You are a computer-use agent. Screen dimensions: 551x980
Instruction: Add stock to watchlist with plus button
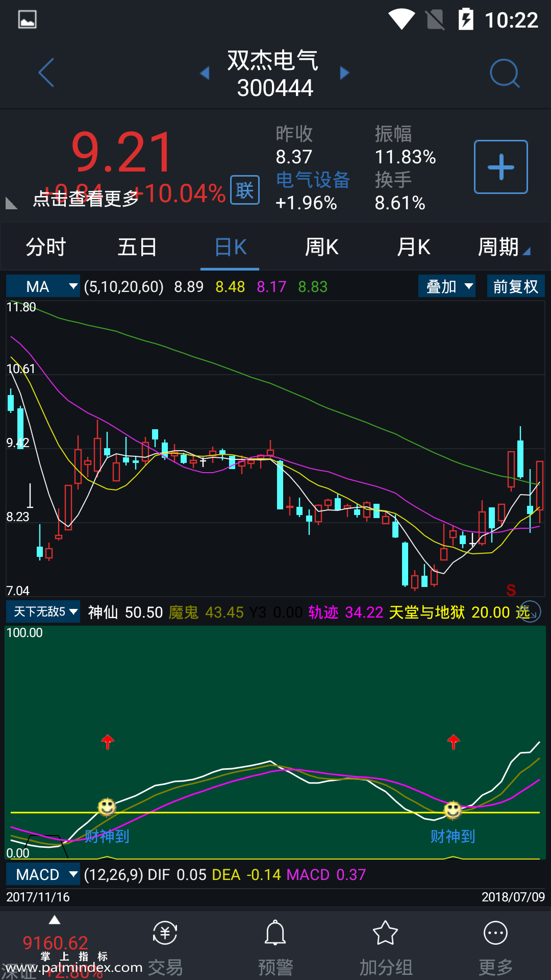tap(501, 167)
